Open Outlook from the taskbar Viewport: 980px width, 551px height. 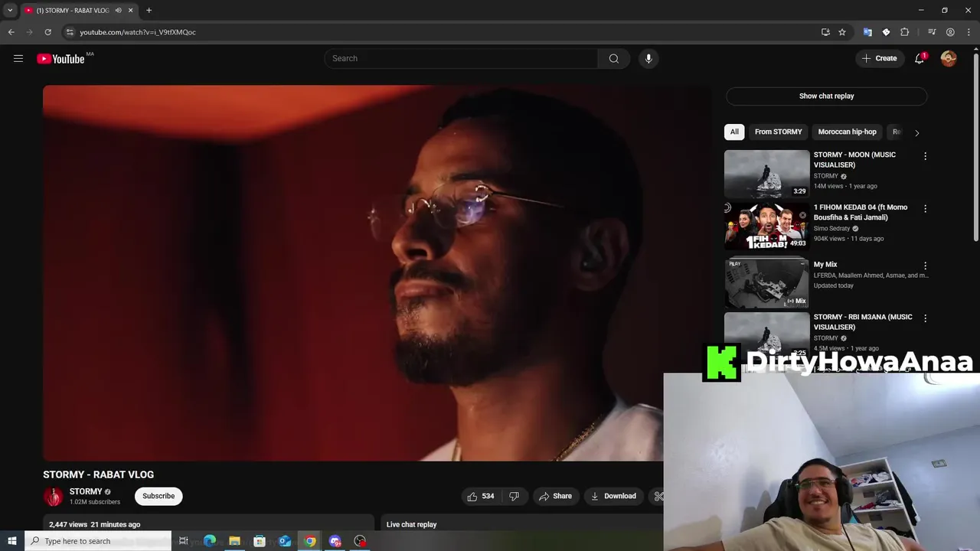(285, 541)
